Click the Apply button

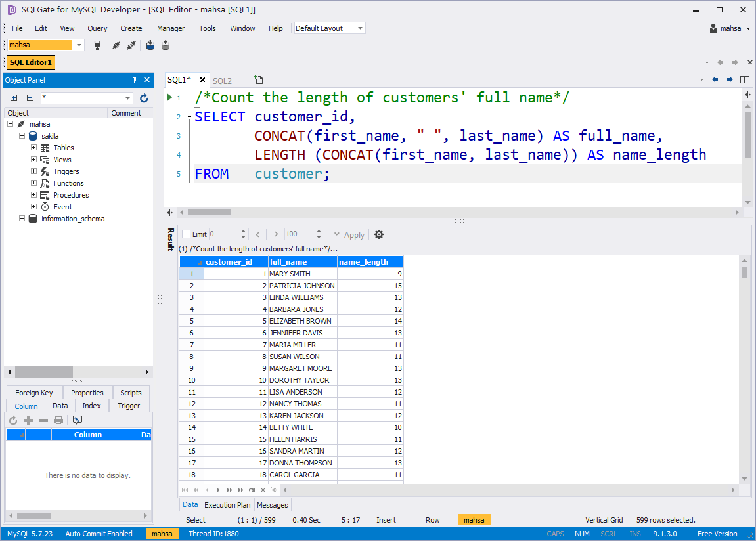pos(355,235)
